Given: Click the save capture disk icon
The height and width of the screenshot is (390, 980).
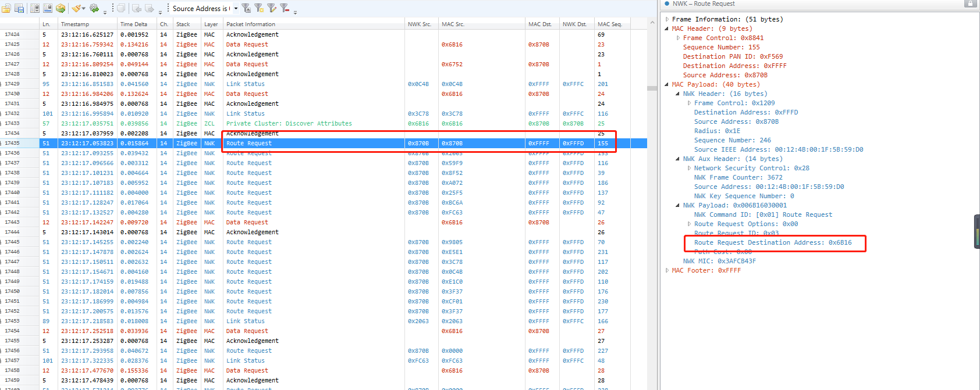Looking at the screenshot, I should click(x=19, y=8).
